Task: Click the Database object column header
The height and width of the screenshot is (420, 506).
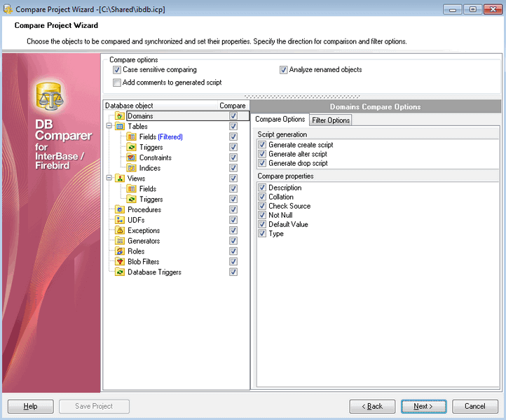Action: pos(160,106)
